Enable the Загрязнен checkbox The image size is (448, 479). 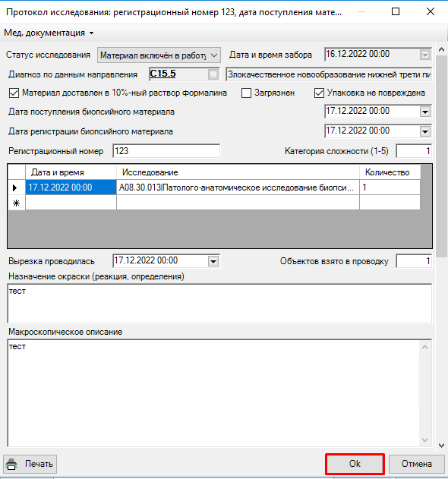tap(246, 93)
